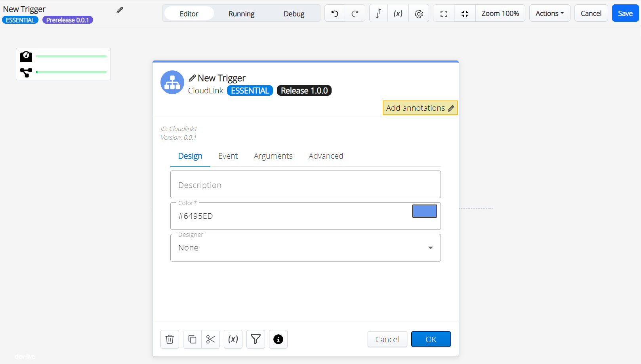Viewport: 641px width, 364px height.
Task: Switch to the Arguments tab
Action: pyautogui.click(x=273, y=156)
